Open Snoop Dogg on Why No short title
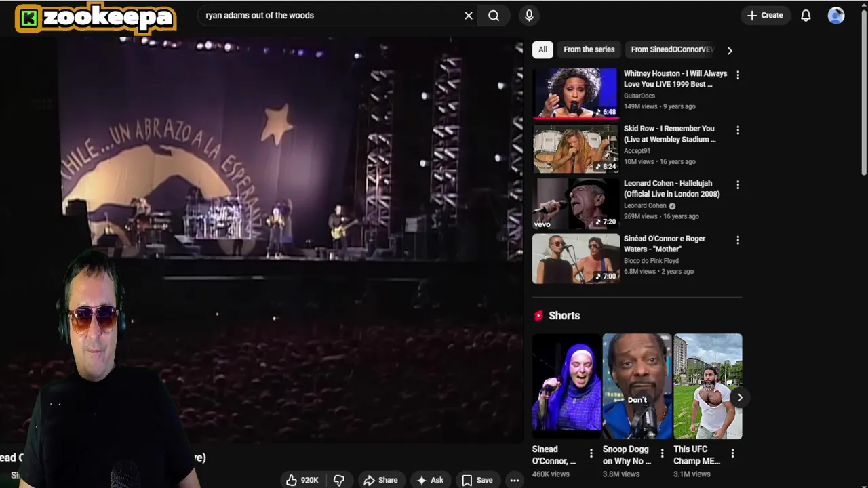This screenshot has height=488, width=868. pos(627,455)
